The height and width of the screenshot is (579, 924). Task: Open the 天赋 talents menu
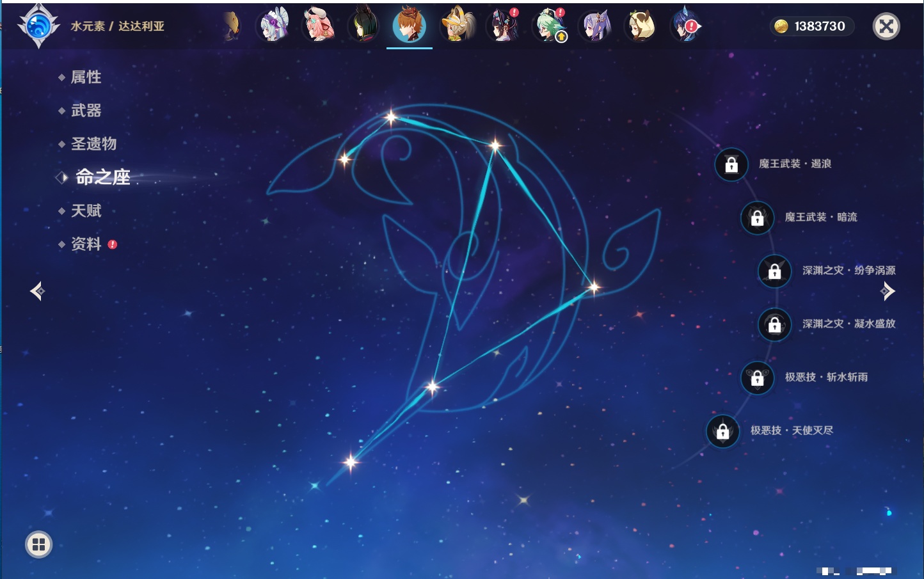point(86,210)
